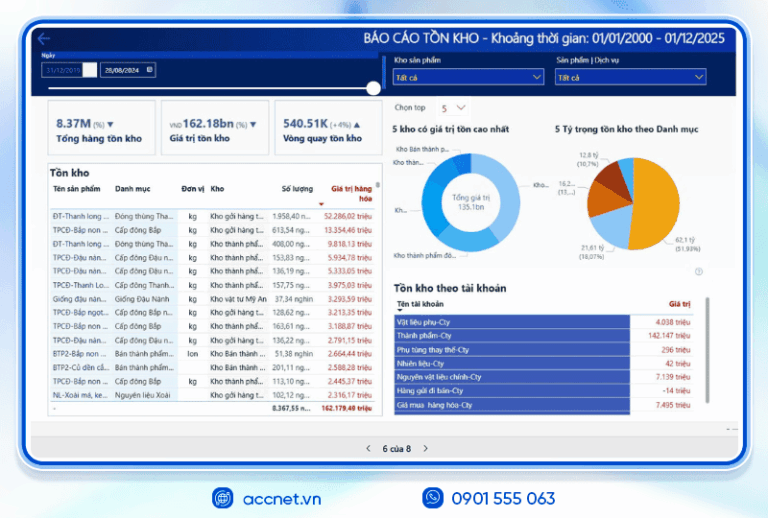The width and height of the screenshot is (768, 518).
Task: Click the Tổng hàng tồn kho card
Action: pos(99,128)
